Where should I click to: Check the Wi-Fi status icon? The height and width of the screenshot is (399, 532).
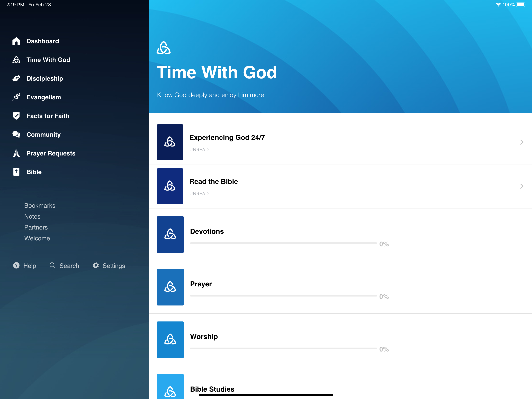coord(498,4)
